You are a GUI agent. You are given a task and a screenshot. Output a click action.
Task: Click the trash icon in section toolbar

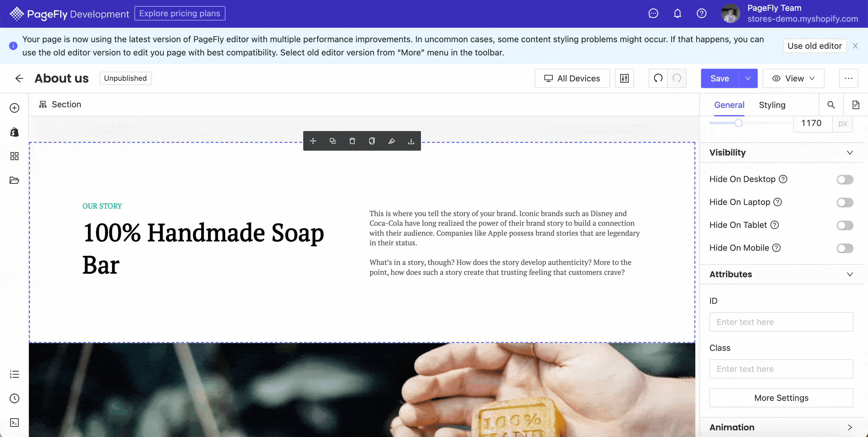click(352, 141)
